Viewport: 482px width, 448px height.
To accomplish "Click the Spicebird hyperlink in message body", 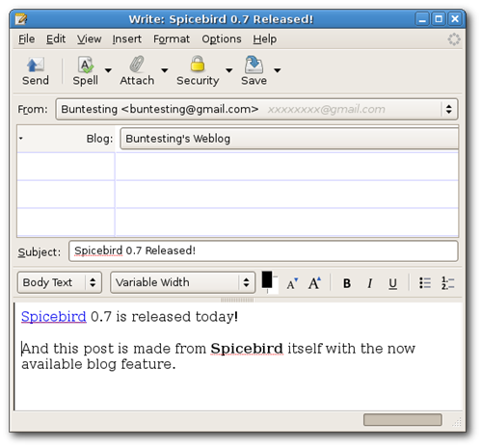I will (54, 317).
